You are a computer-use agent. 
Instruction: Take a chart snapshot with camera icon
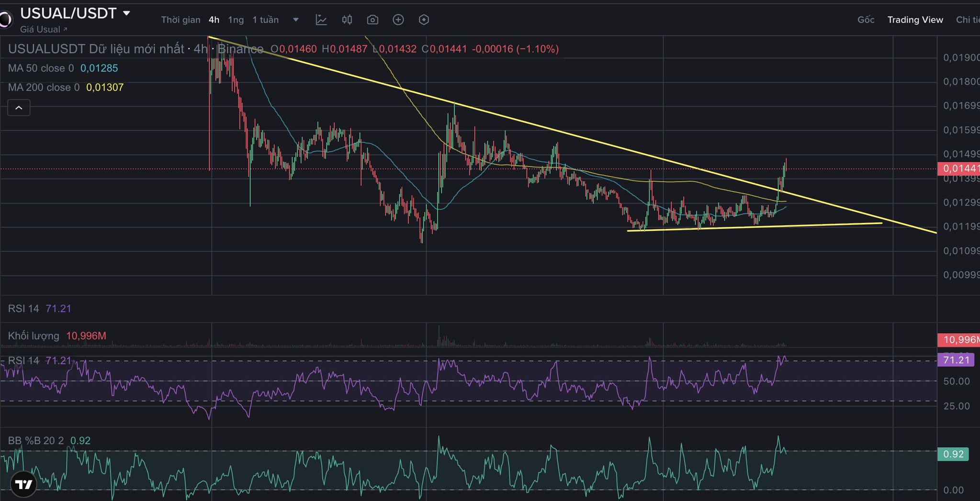[372, 20]
